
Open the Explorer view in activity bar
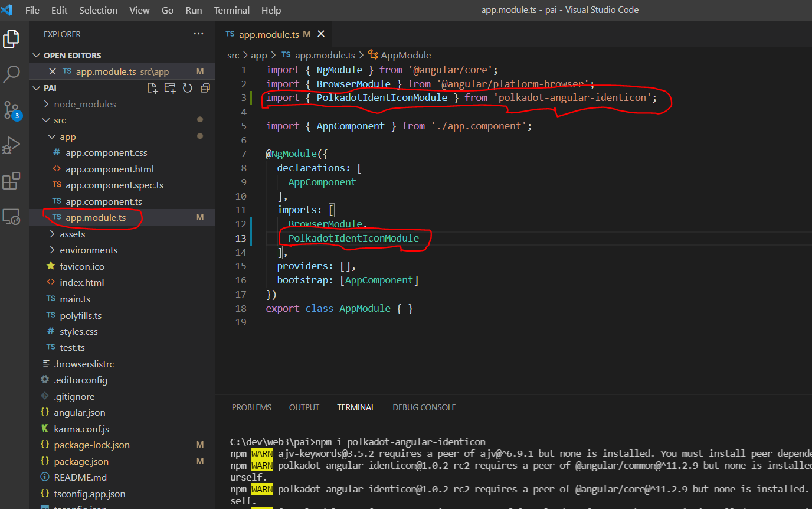pyautogui.click(x=11, y=39)
